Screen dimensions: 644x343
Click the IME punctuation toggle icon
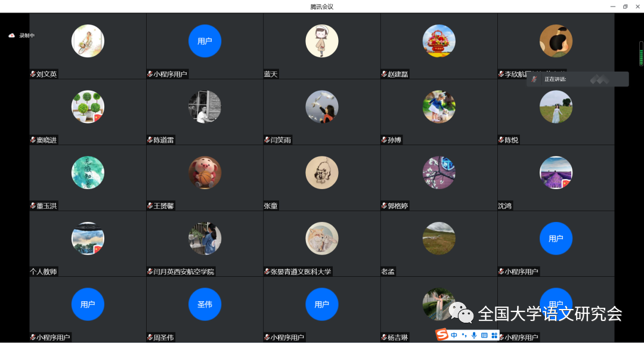coord(465,336)
